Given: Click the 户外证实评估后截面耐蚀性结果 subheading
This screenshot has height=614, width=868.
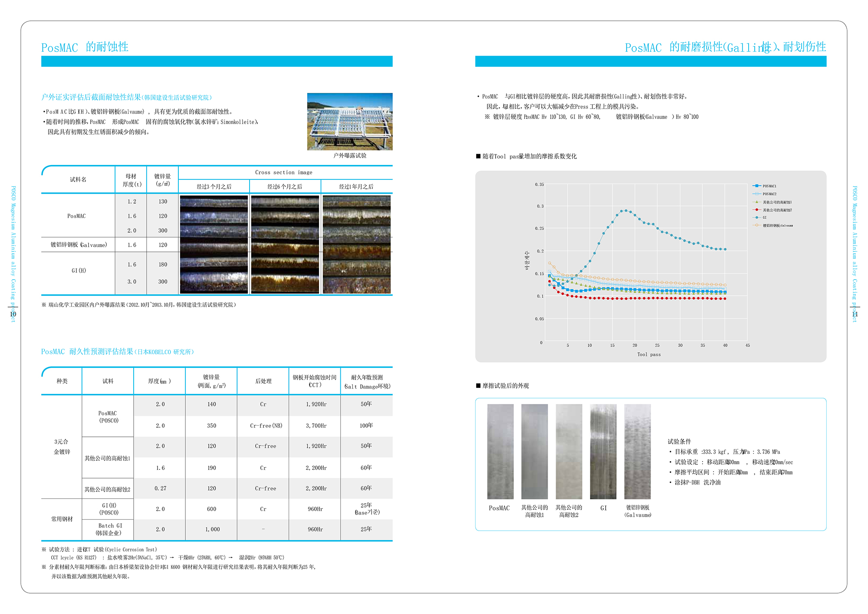Looking at the screenshot, I should (127, 97).
